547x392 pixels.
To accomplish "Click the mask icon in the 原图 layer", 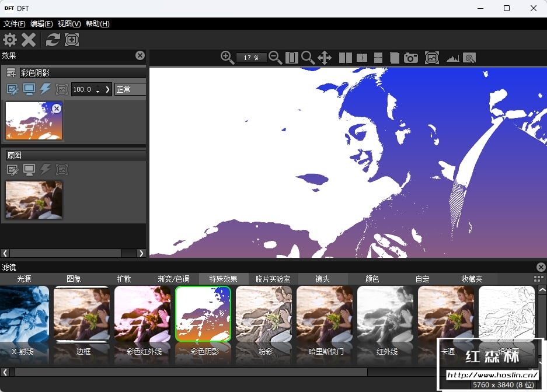I will tap(62, 170).
